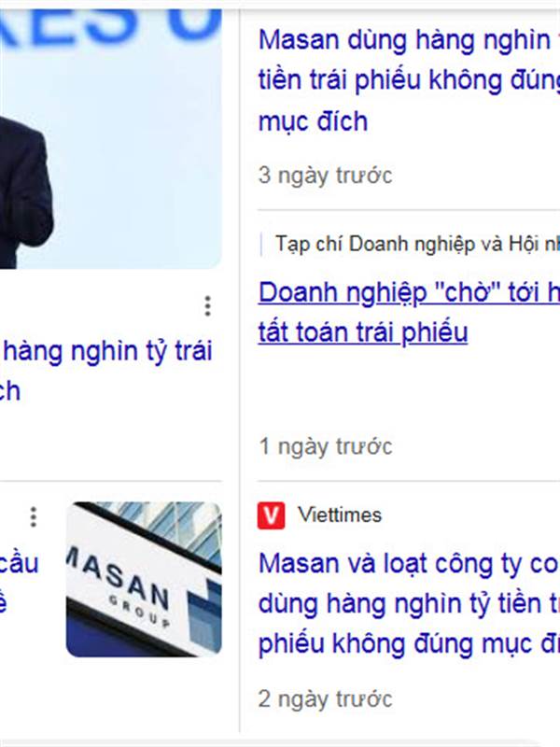Click partial headline ending in 'cầu' beside Masan thumbnail
Image resolution: width=560 pixels, height=747 pixels.
pos(19,563)
